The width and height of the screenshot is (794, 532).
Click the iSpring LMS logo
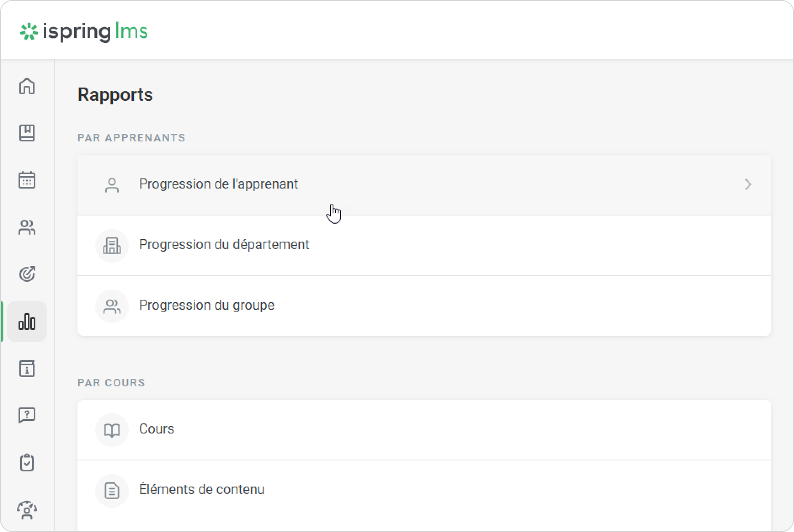coord(84,32)
